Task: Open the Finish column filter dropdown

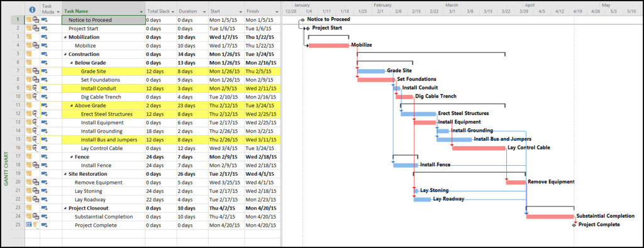Action: [277, 11]
